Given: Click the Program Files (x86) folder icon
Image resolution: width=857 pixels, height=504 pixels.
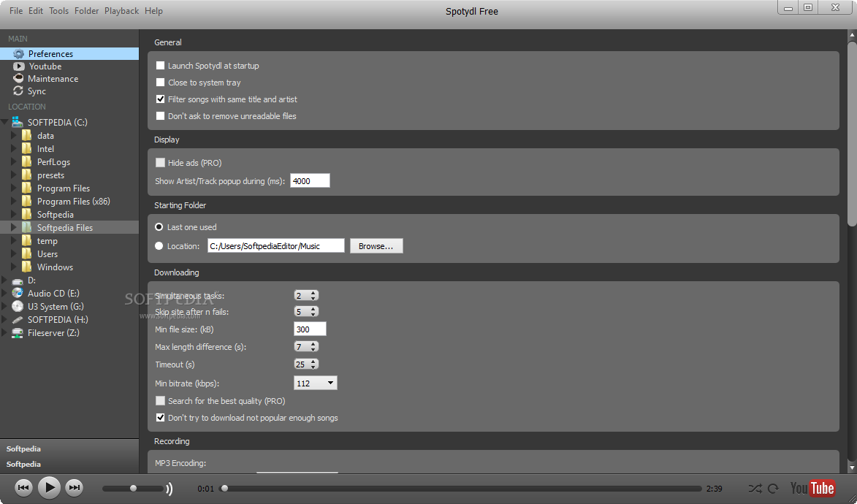Looking at the screenshot, I should pyautogui.click(x=26, y=201).
